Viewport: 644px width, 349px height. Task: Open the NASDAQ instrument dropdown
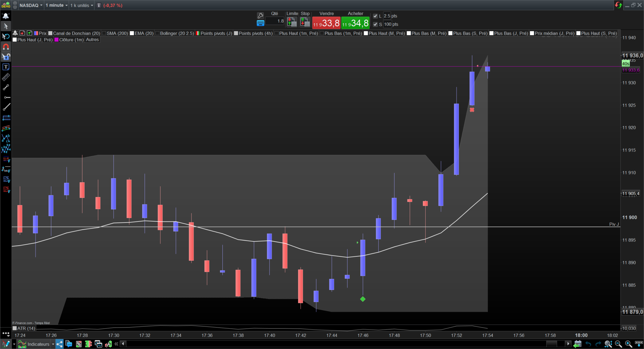pos(31,5)
